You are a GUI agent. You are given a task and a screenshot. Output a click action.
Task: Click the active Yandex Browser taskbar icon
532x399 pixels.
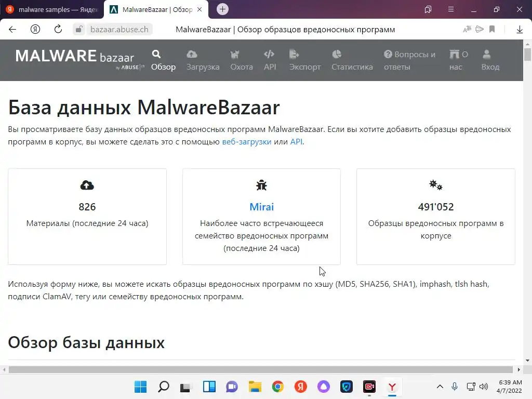tap(392, 387)
